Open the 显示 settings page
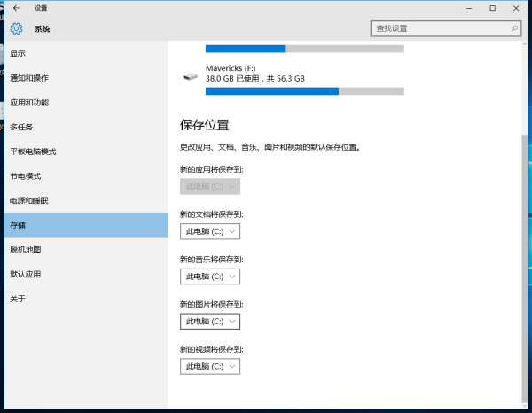Viewport: 532px width, 413px height. point(86,53)
